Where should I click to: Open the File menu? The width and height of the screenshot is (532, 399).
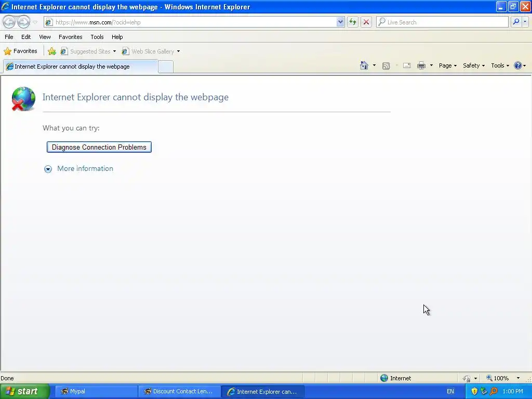click(9, 37)
